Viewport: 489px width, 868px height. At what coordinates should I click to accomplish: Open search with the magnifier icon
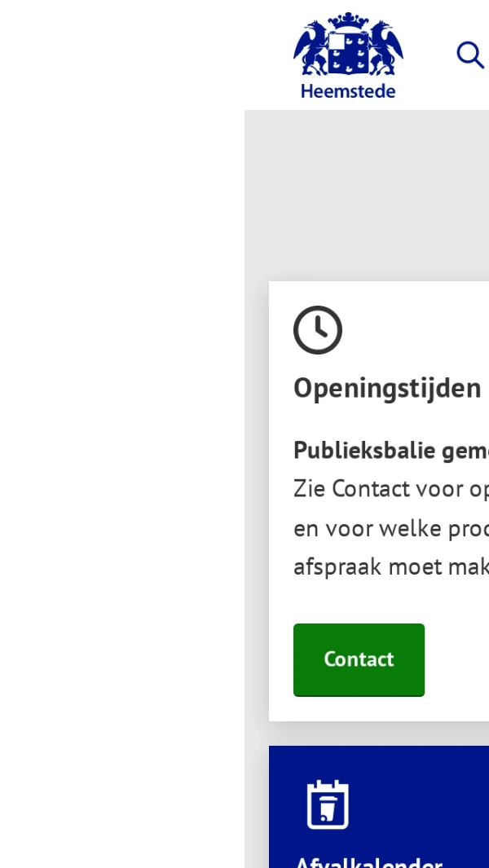[x=470, y=55]
